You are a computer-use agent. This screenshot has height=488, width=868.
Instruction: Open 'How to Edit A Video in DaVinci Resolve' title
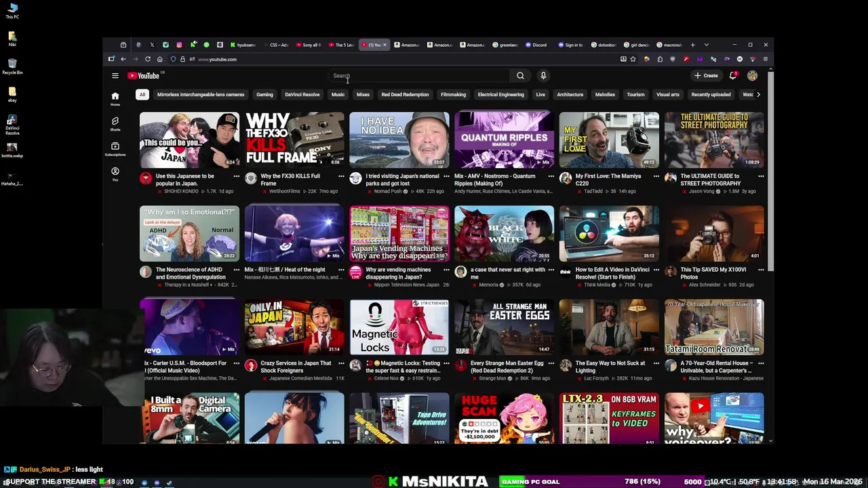pyautogui.click(x=612, y=273)
